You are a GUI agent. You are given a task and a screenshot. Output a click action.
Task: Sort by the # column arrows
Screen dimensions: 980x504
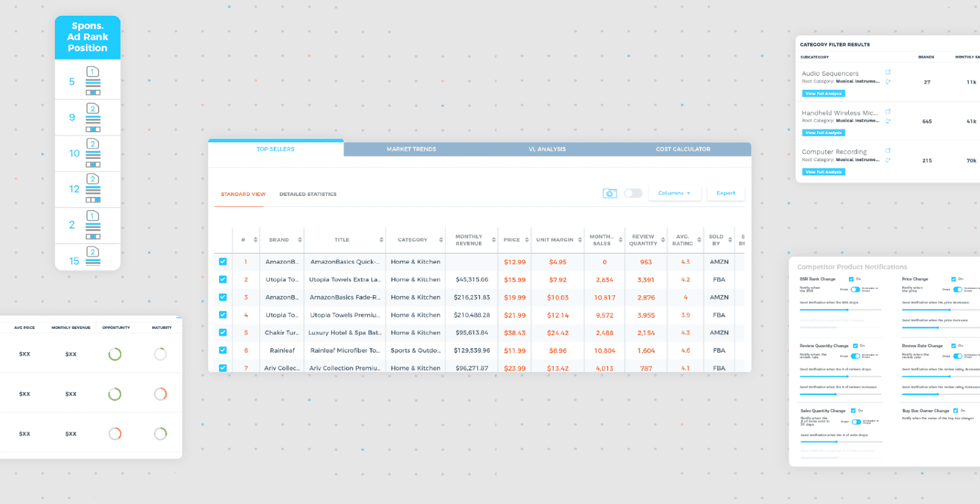(x=255, y=240)
